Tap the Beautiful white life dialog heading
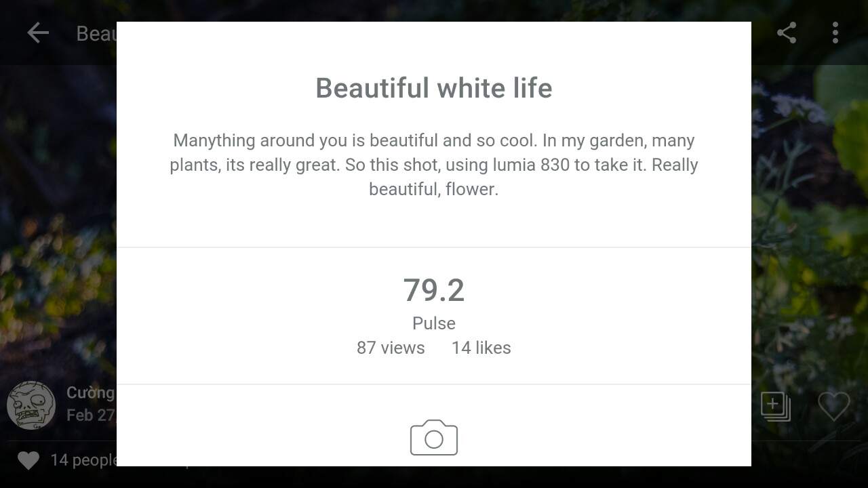 coord(434,88)
